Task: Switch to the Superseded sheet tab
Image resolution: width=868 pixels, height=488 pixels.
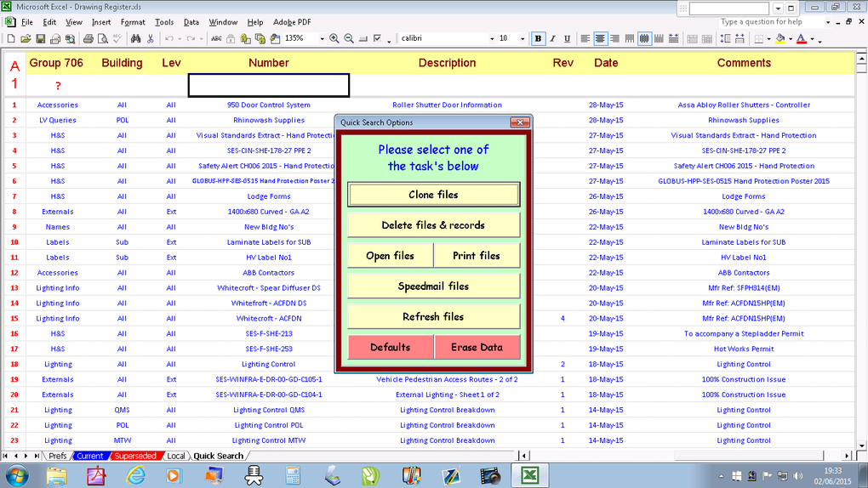Action: click(135, 456)
